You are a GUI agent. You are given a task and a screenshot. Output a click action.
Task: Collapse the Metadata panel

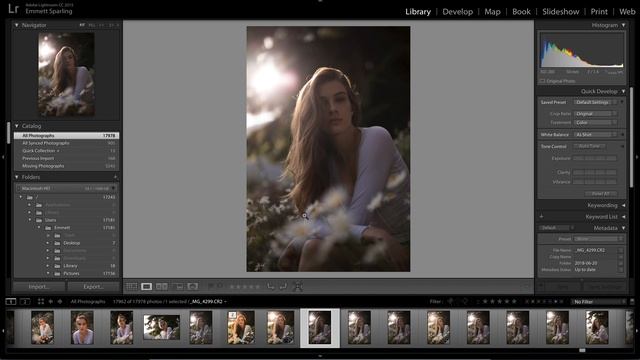pyautogui.click(x=624, y=228)
